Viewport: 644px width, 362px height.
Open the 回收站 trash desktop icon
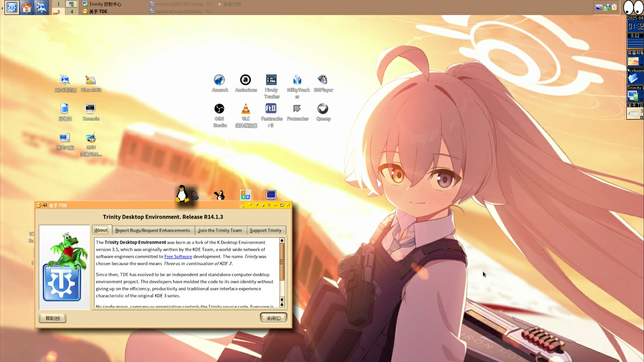(64, 112)
